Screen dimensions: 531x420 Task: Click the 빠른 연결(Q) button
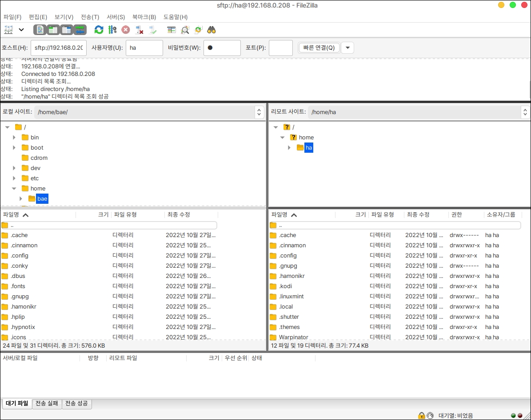(x=319, y=48)
